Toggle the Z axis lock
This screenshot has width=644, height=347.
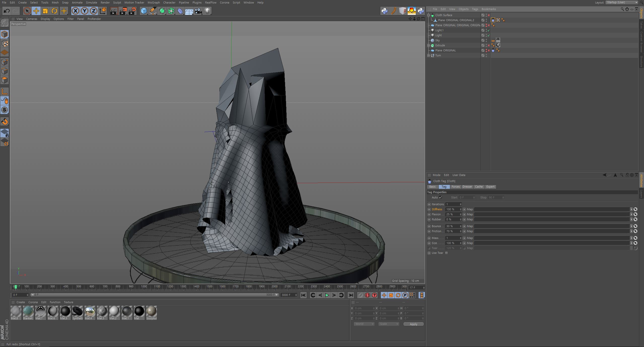coord(94,11)
